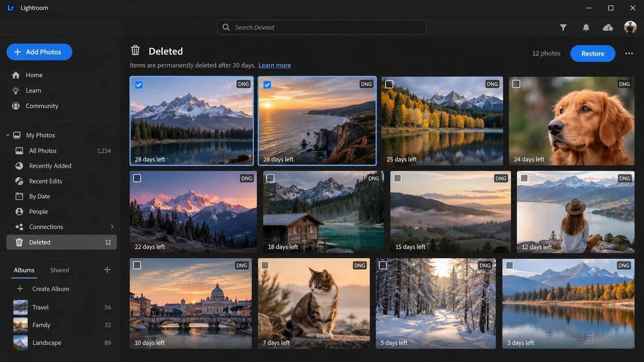Collapse the My Photos section chevron
644x362 pixels.
pos(8,135)
